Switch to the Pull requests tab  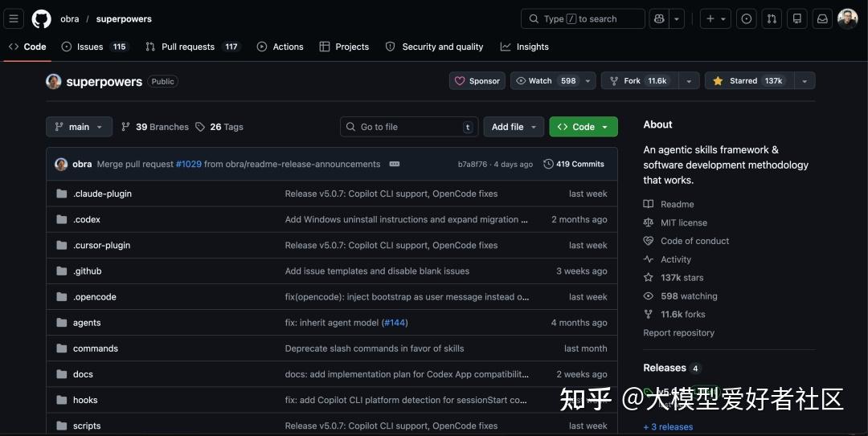[x=193, y=47]
